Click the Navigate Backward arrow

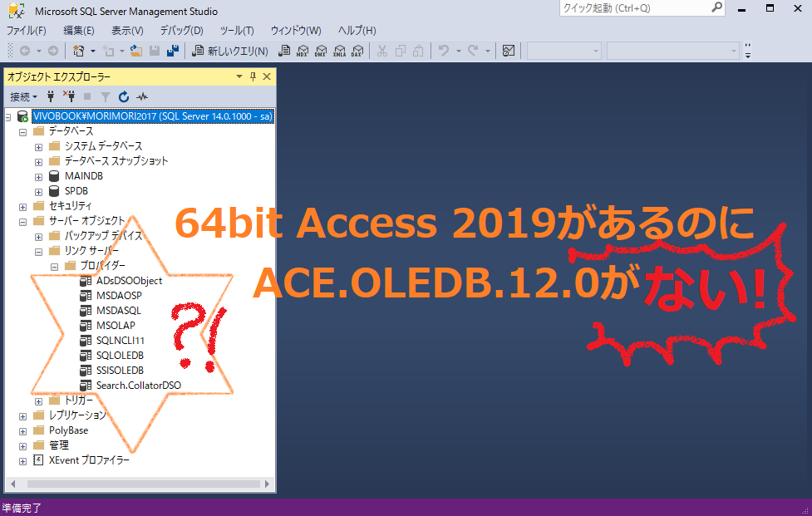coord(25,51)
